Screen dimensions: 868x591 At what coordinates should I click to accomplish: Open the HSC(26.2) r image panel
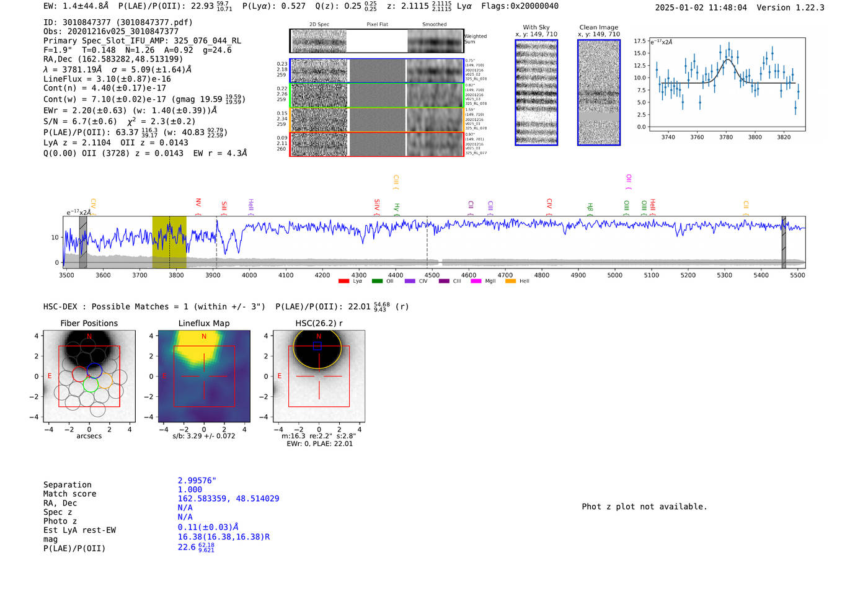pos(319,376)
